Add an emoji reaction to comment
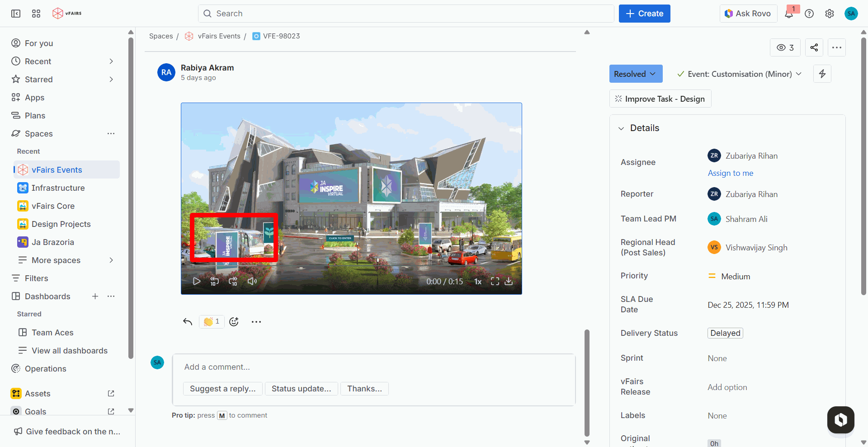The image size is (868, 447). (x=234, y=322)
